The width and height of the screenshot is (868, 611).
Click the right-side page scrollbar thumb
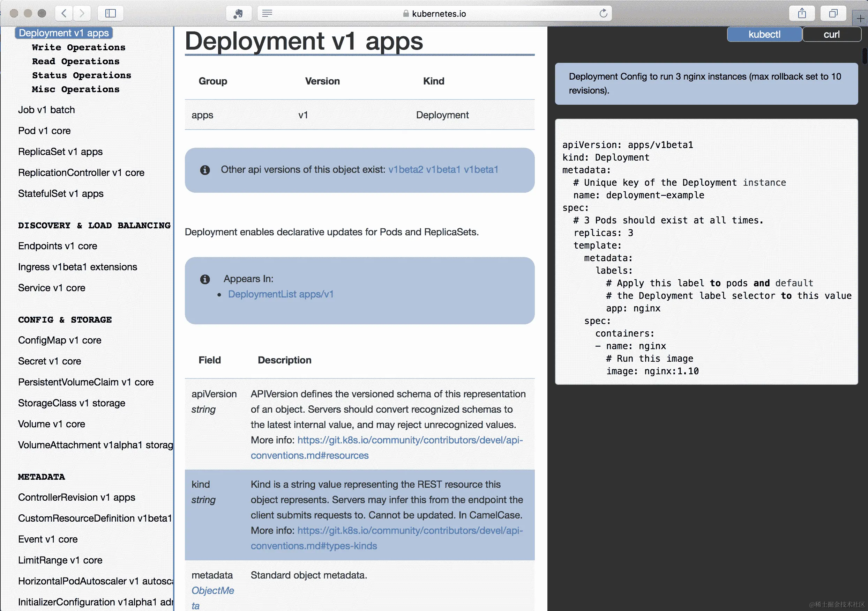(865, 56)
